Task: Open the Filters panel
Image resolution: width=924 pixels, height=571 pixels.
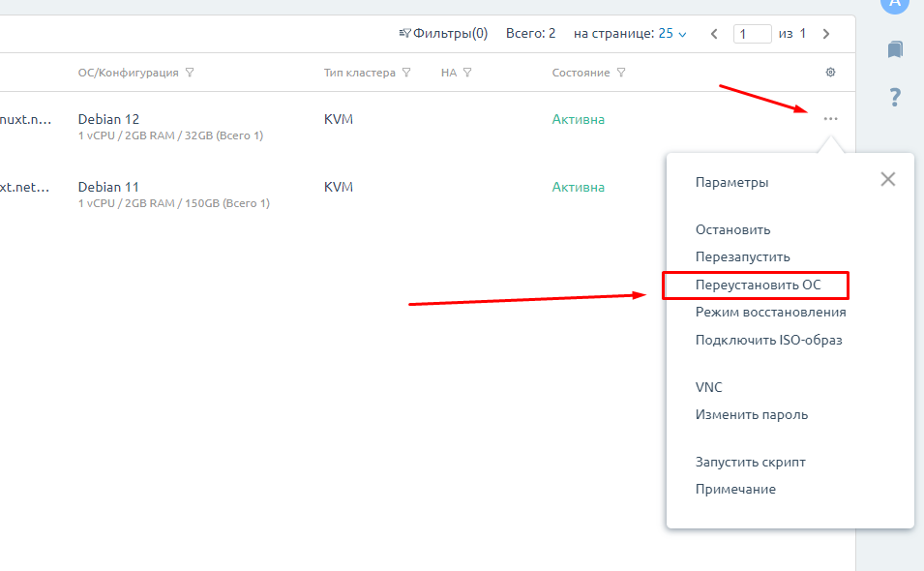Action: [443, 34]
